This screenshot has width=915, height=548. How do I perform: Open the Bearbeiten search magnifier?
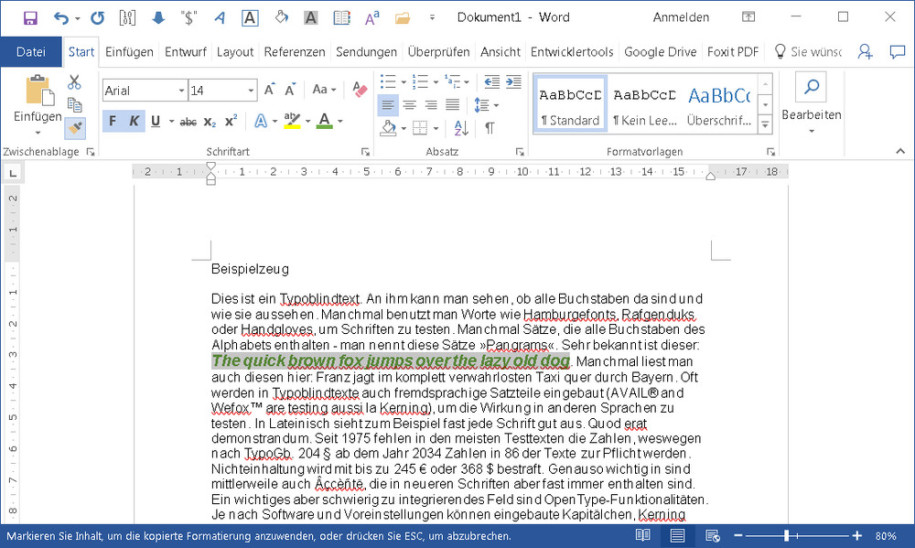click(811, 87)
